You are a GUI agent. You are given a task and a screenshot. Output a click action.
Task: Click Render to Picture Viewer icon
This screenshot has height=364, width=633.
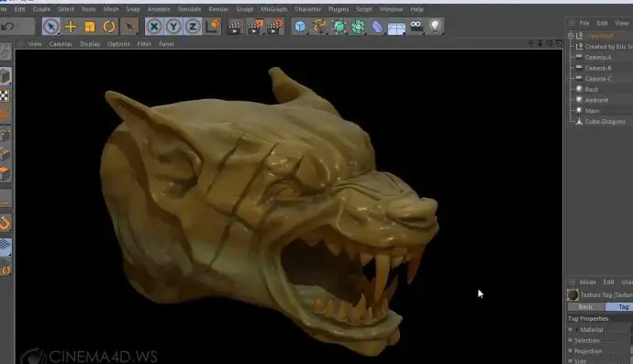255,27
